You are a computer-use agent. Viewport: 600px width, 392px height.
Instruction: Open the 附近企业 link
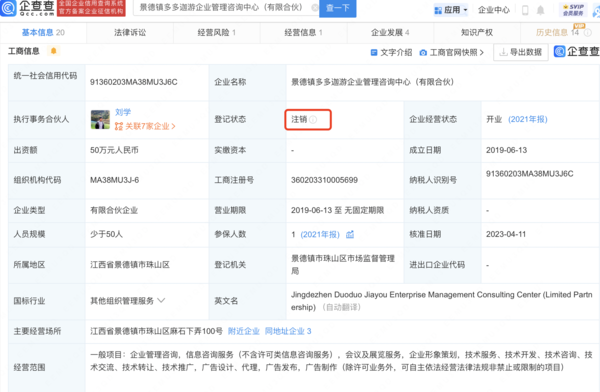coord(244,331)
